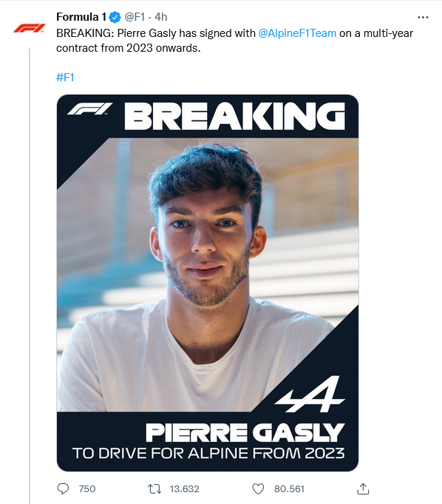The width and height of the screenshot is (442, 504).
Task: Open the @AlpineF1Team mention link
Action: [x=297, y=33]
